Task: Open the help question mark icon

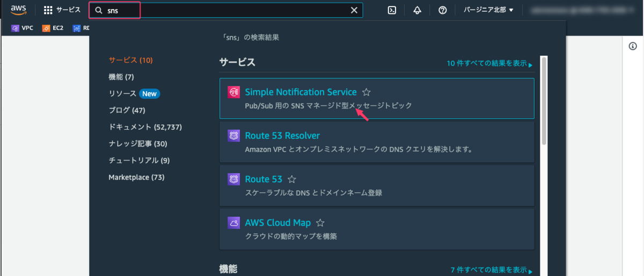Action: [443, 10]
